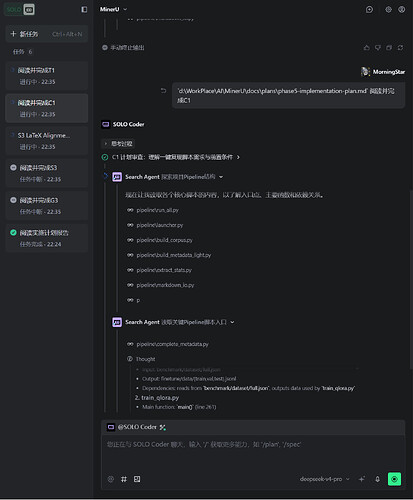This screenshot has width=413, height=500.
Task: Open the pipeline\run_all.py file link
Action: pos(157,210)
